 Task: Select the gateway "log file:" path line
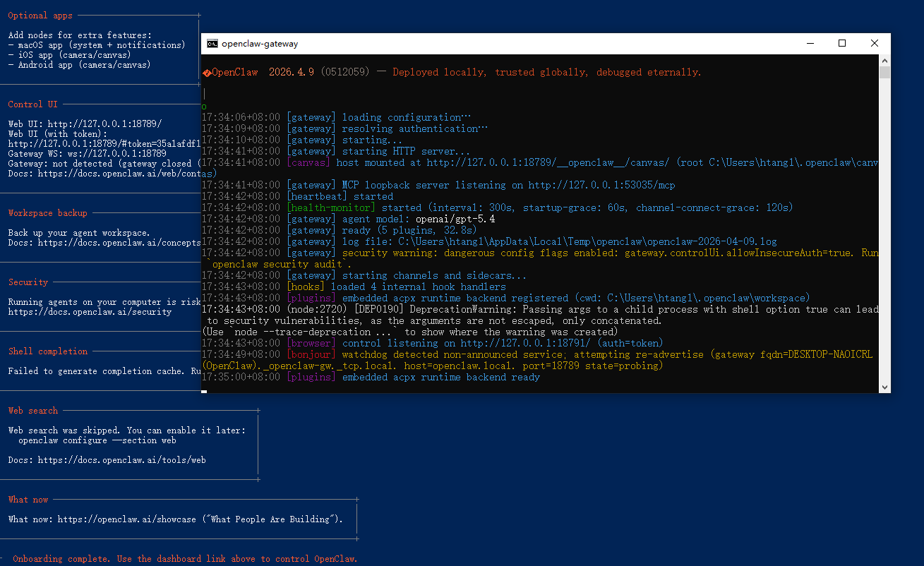coord(489,241)
